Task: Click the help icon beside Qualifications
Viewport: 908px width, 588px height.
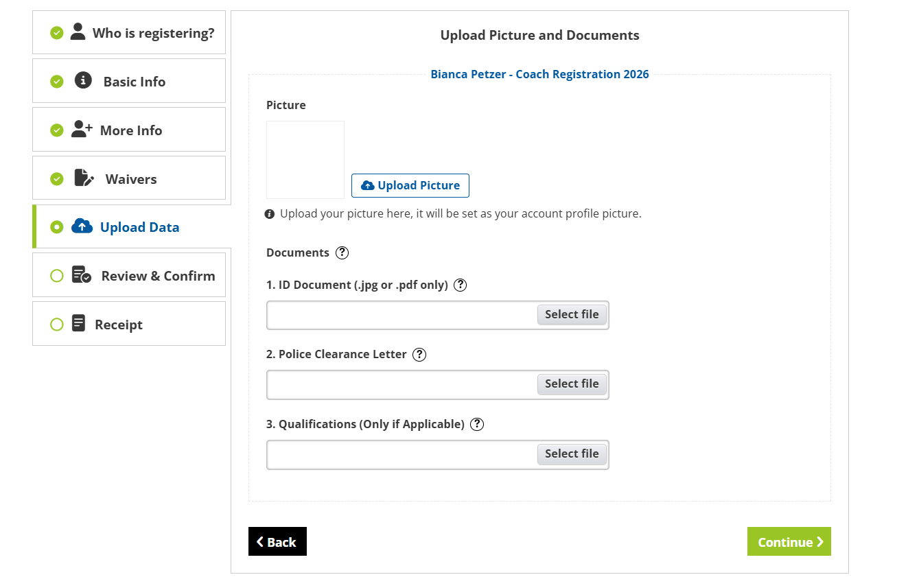Action: 477,424
